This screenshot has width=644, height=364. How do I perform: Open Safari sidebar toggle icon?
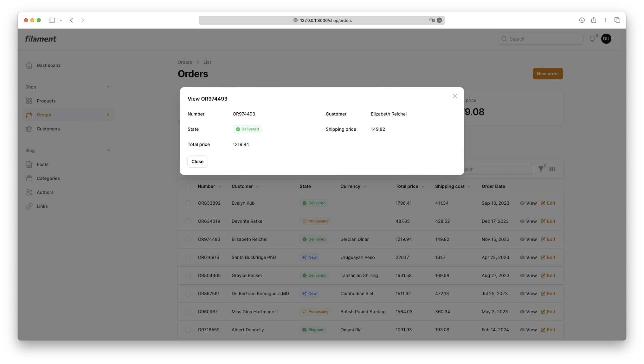52,20
